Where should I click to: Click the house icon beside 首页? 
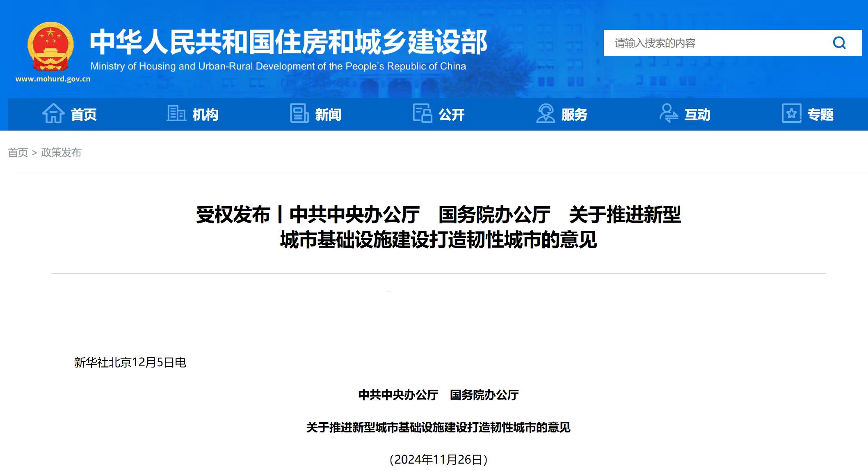pos(53,113)
